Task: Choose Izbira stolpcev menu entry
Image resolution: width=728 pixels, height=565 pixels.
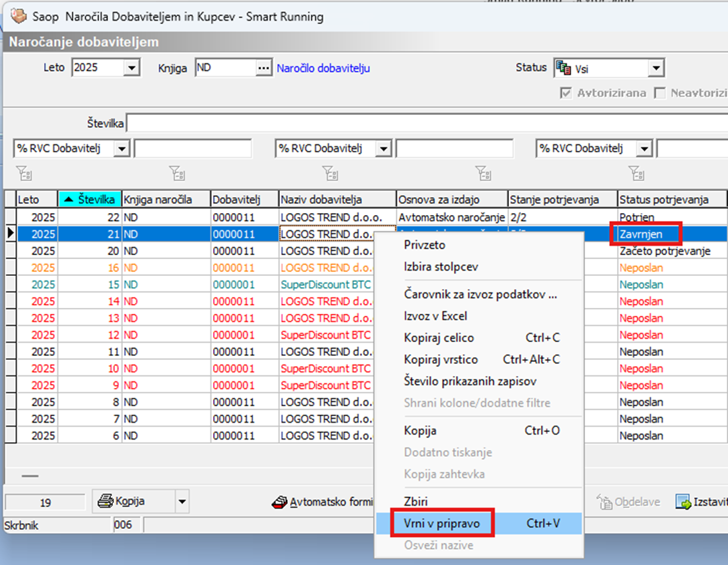Action: tap(479, 267)
